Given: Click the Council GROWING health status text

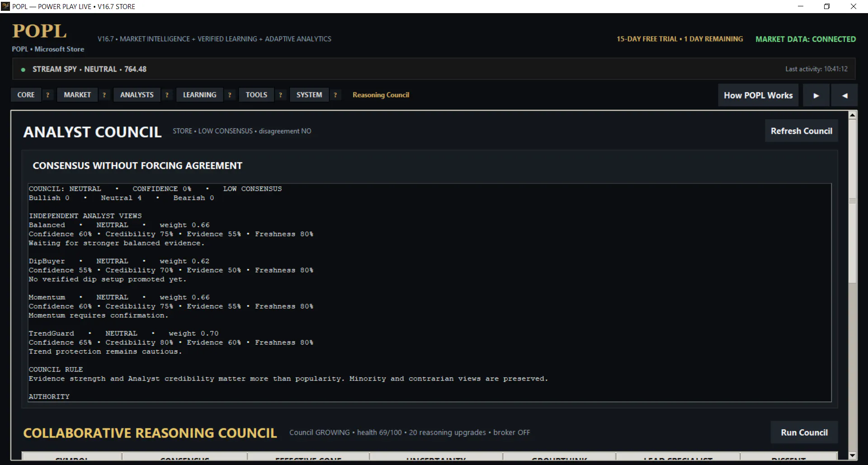Looking at the screenshot, I should pyautogui.click(x=410, y=432).
